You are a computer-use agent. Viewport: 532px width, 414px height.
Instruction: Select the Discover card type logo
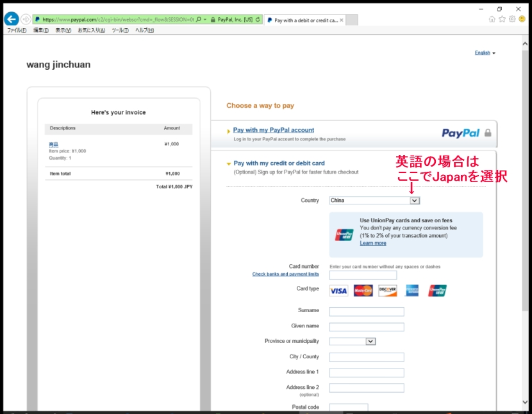click(388, 290)
